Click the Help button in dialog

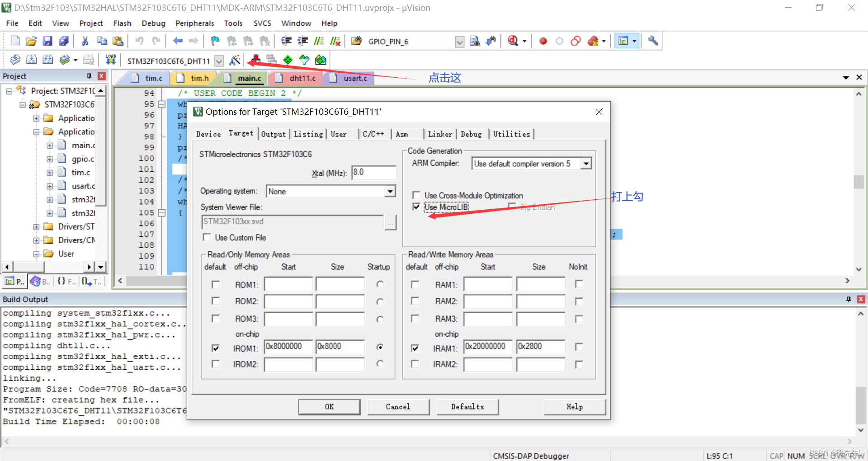pyautogui.click(x=575, y=407)
